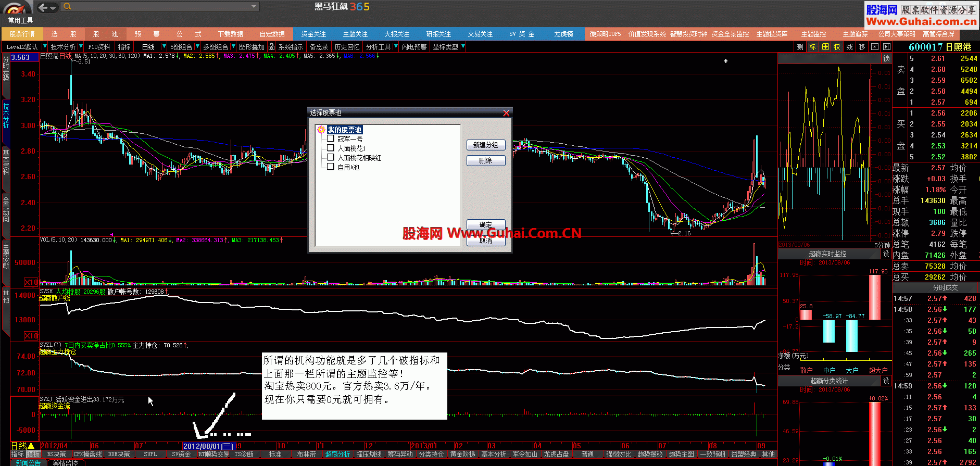
Task: Check the 冠军一号 stock pool
Action: click(x=330, y=138)
